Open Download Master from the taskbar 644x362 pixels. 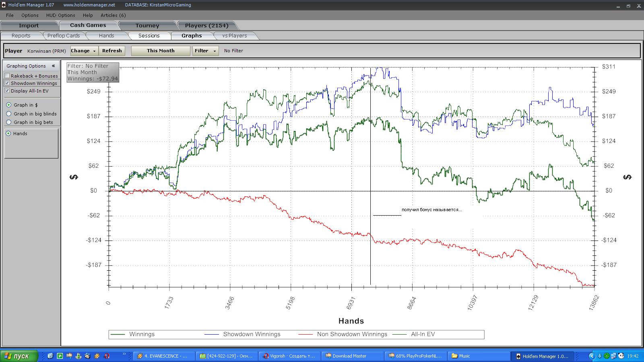coord(350,356)
